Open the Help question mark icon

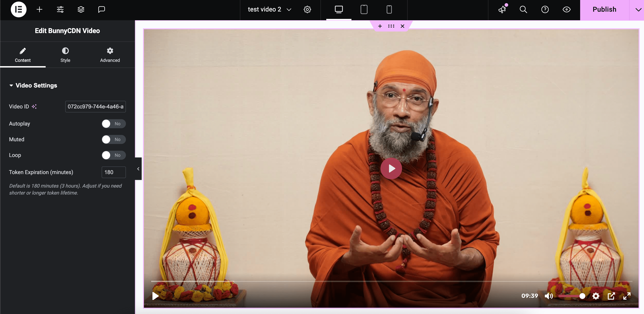coord(545,9)
